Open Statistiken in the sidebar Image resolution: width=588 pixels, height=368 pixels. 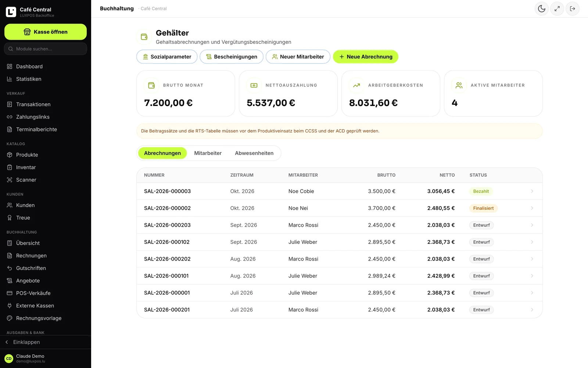click(x=46, y=79)
